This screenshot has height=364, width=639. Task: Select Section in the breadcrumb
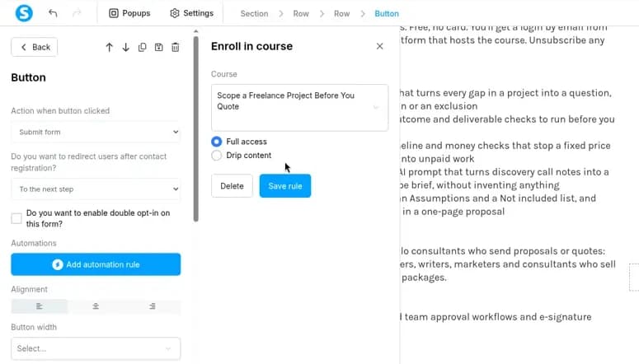coord(254,13)
